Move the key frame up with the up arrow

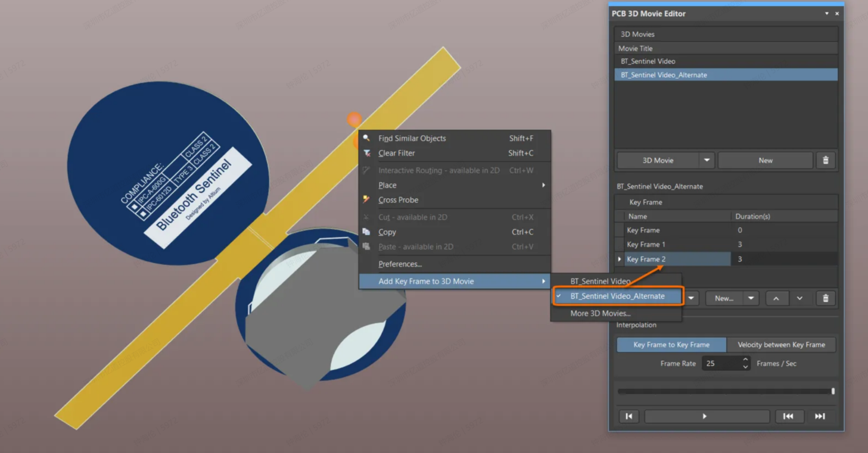[776, 298]
